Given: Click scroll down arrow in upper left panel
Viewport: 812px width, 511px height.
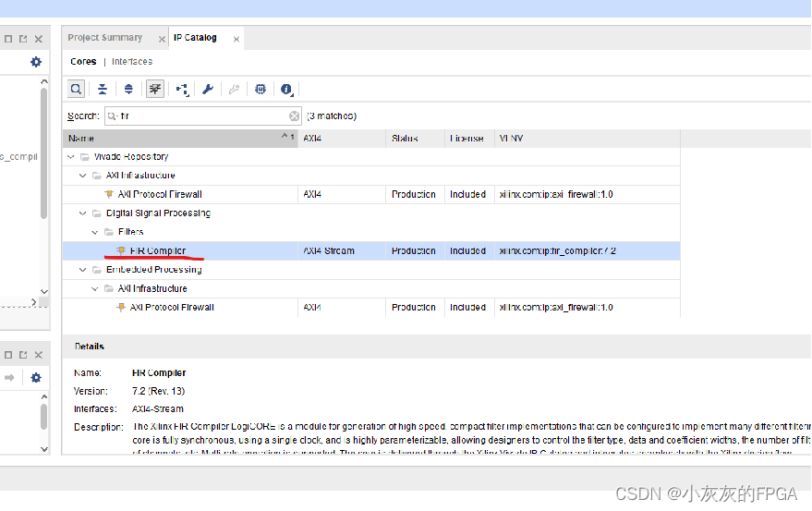Looking at the screenshot, I should pyautogui.click(x=44, y=292).
